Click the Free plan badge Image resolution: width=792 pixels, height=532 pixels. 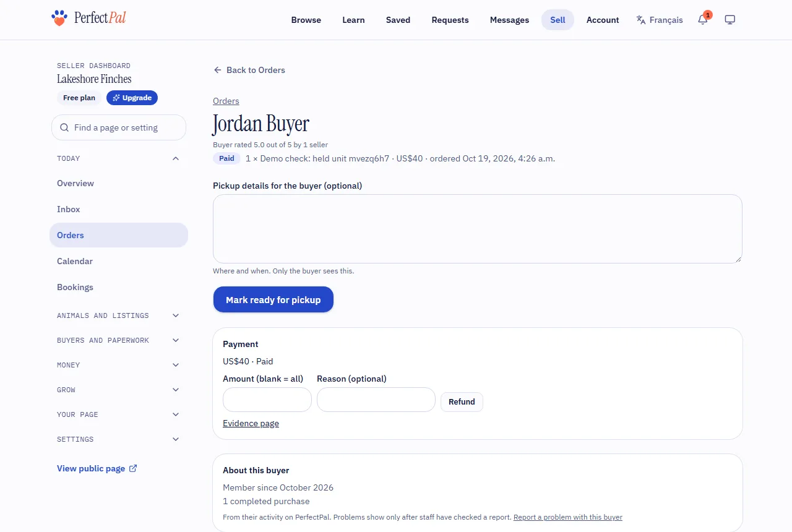click(79, 98)
